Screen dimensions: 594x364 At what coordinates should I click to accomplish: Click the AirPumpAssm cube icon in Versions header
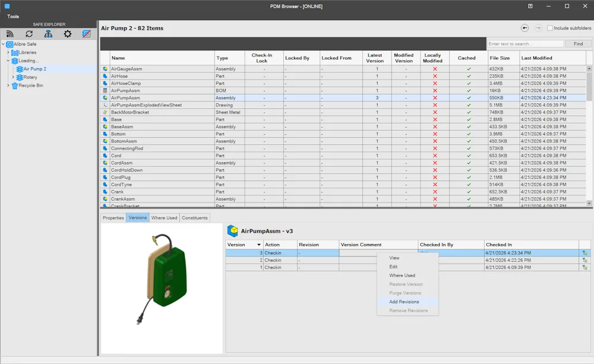pyautogui.click(x=233, y=230)
